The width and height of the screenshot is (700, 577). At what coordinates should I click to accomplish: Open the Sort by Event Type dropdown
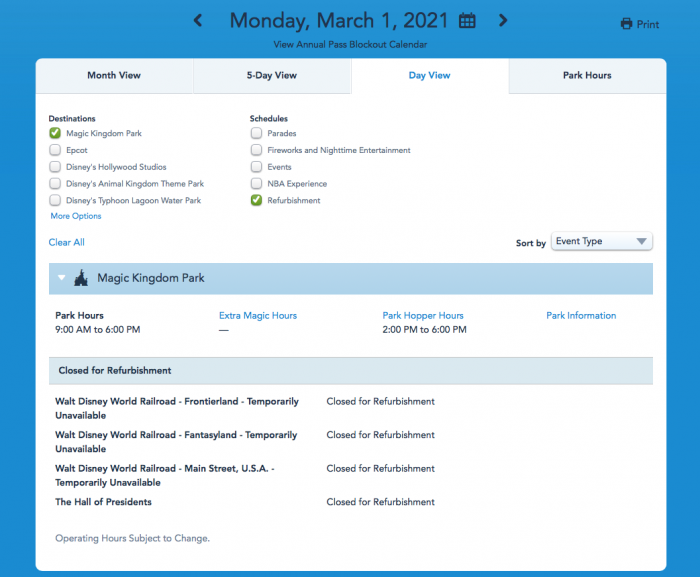[601, 241]
